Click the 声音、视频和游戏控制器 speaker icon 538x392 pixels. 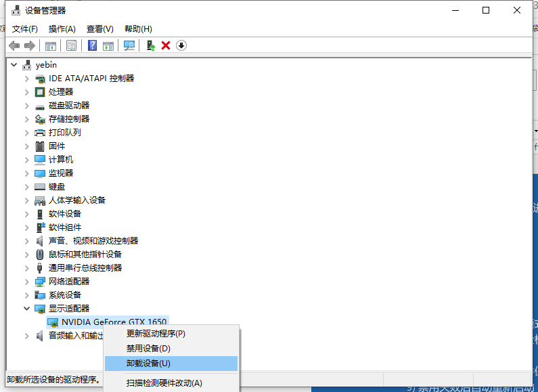click(40, 241)
